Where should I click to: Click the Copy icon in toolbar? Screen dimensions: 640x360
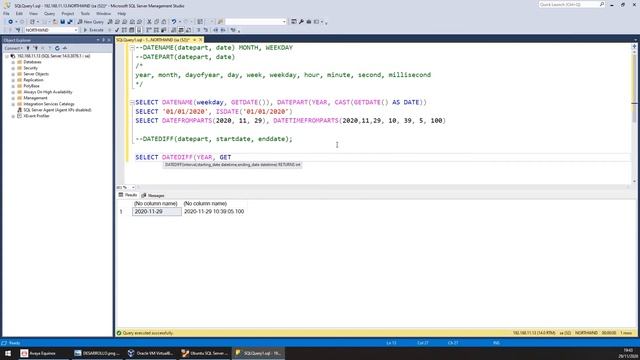pos(157,22)
